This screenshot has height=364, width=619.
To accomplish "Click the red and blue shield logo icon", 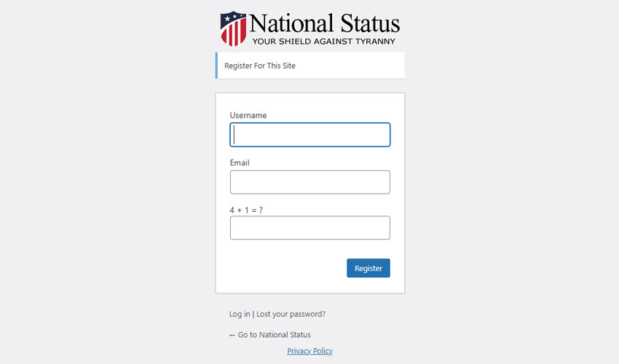I will pyautogui.click(x=233, y=28).
